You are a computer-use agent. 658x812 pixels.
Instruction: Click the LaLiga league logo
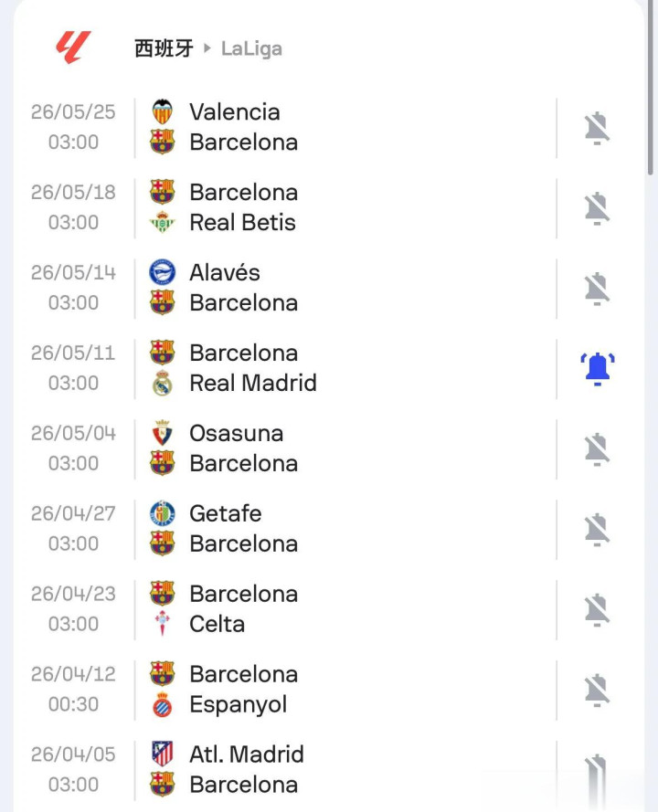(73, 47)
